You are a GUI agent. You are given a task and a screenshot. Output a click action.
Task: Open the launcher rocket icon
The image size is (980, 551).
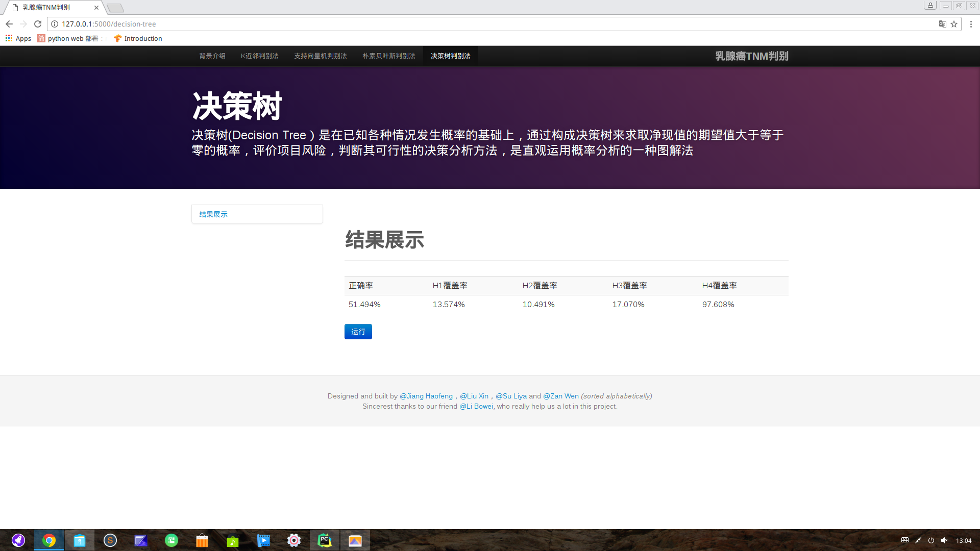[x=18, y=540]
